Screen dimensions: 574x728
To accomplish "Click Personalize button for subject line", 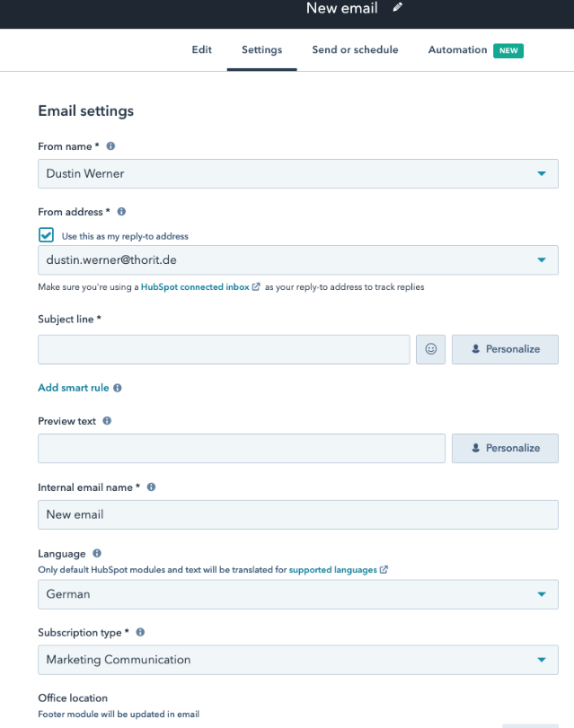I will [x=505, y=349].
